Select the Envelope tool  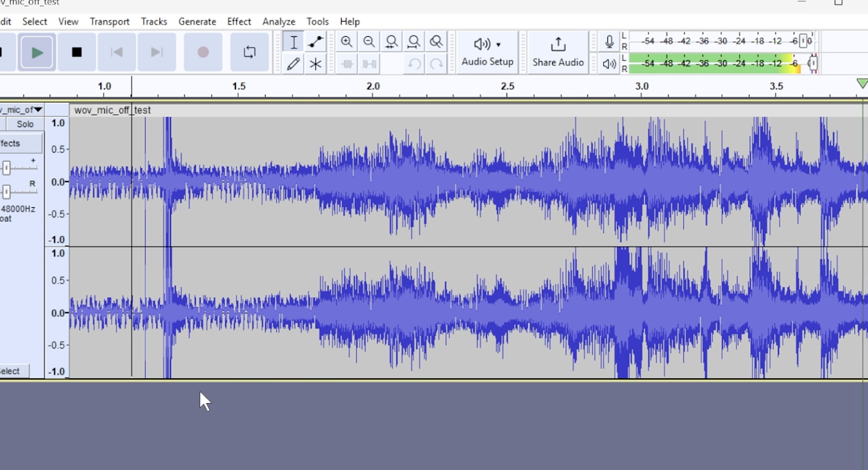[315, 42]
